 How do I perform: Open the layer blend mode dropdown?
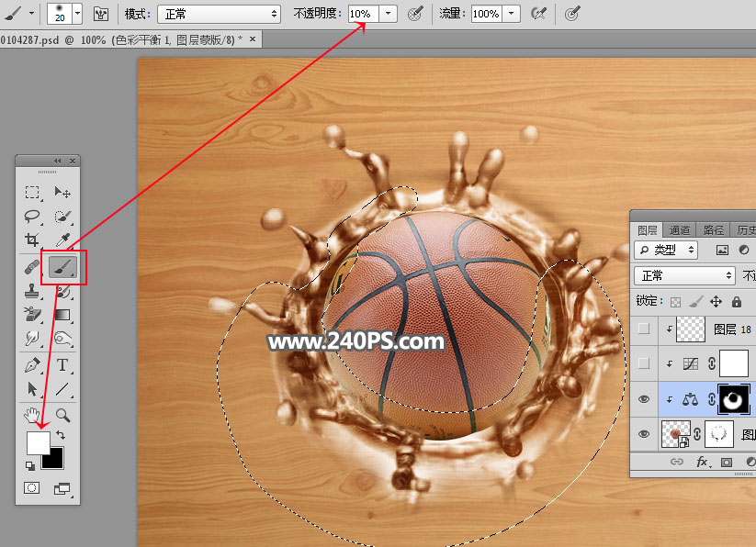tap(684, 276)
